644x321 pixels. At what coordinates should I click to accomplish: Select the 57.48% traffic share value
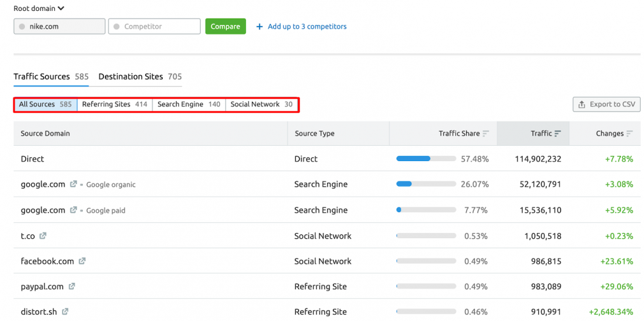click(x=475, y=159)
